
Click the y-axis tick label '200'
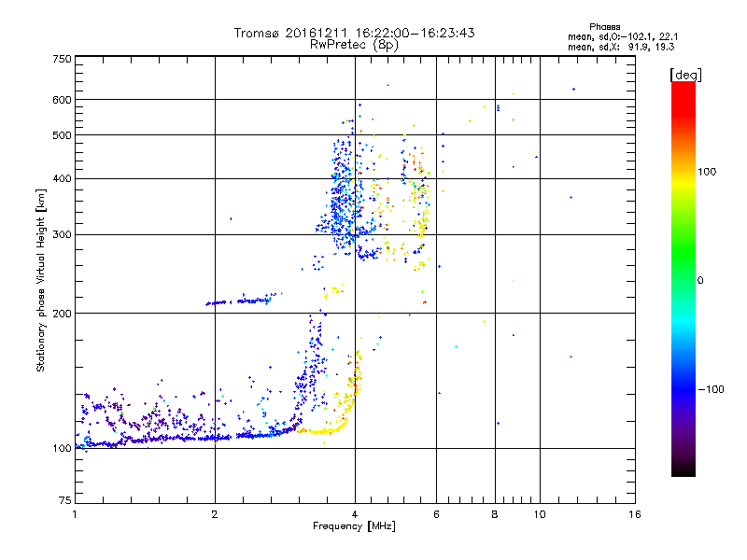click(x=63, y=314)
